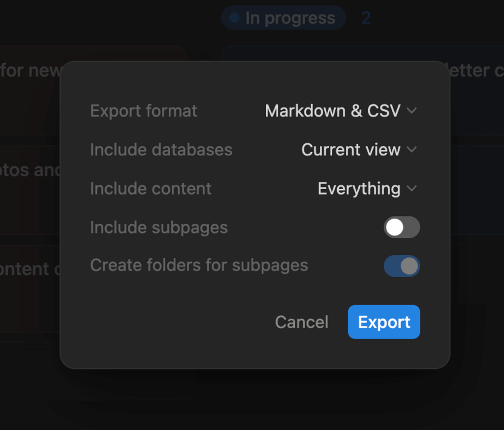This screenshot has height=430, width=504.
Task: Click the Include subpages label text
Action: pos(158,227)
